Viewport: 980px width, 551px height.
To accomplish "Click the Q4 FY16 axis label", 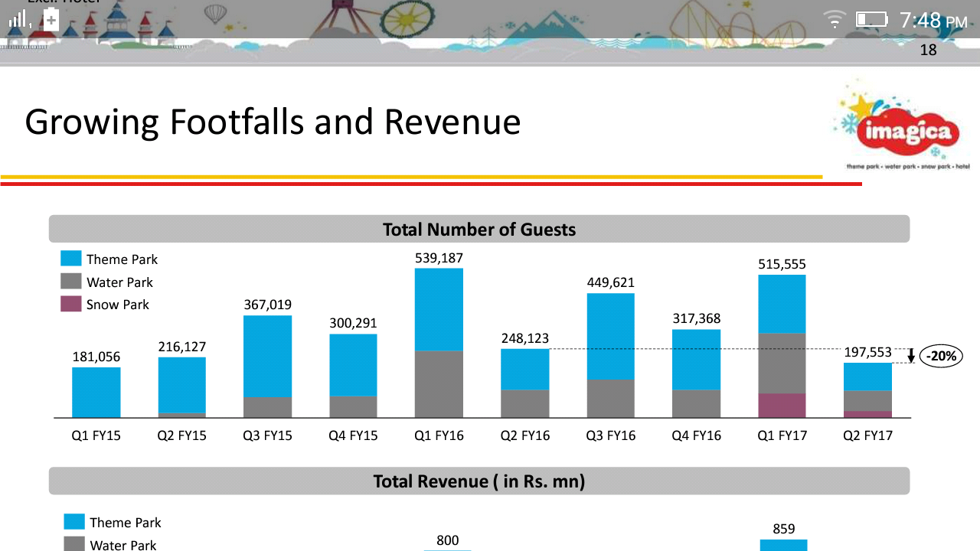I will coord(697,435).
